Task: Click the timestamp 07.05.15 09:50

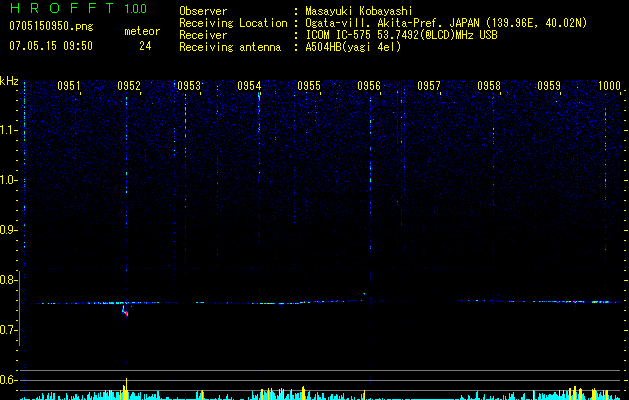Action: [51, 46]
